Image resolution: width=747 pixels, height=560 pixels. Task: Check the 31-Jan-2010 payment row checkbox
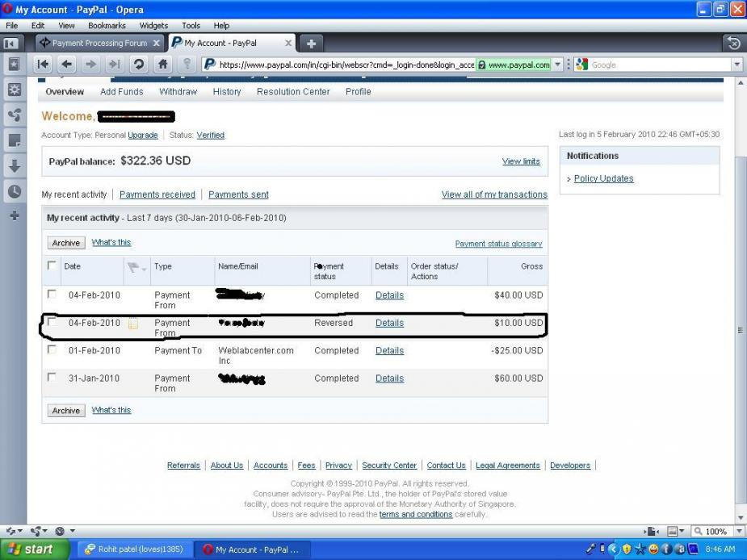(x=52, y=378)
